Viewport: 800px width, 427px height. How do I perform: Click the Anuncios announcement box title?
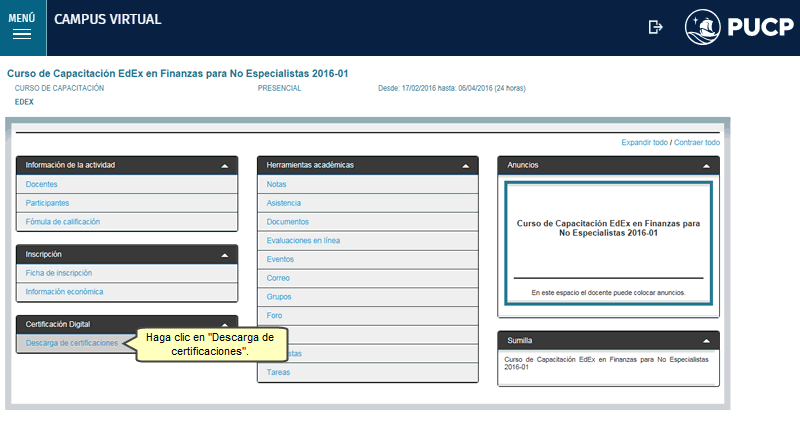tap(608, 228)
